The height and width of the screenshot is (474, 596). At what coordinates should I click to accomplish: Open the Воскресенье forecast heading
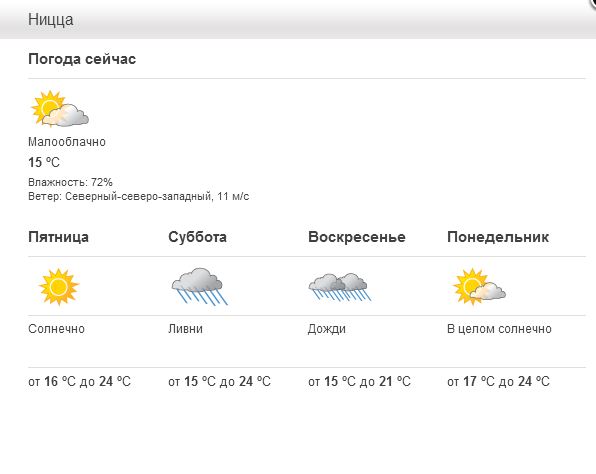coord(357,237)
